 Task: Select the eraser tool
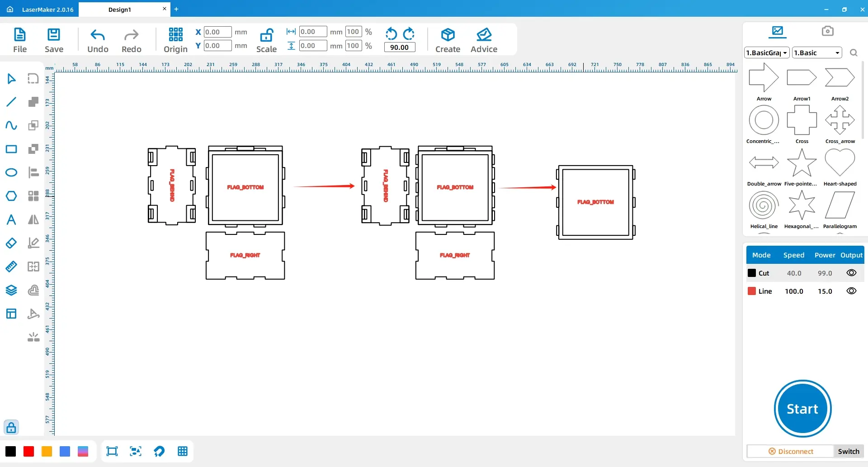tap(11, 243)
